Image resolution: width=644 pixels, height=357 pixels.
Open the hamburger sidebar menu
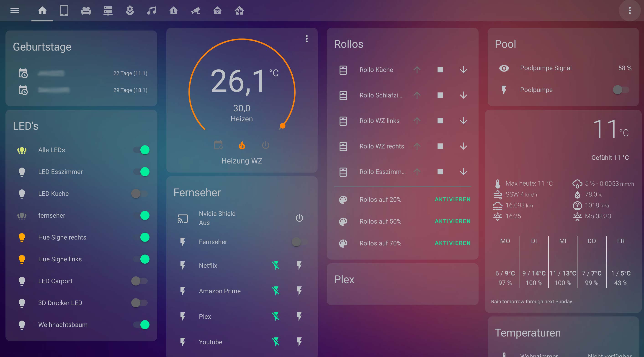(x=15, y=10)
